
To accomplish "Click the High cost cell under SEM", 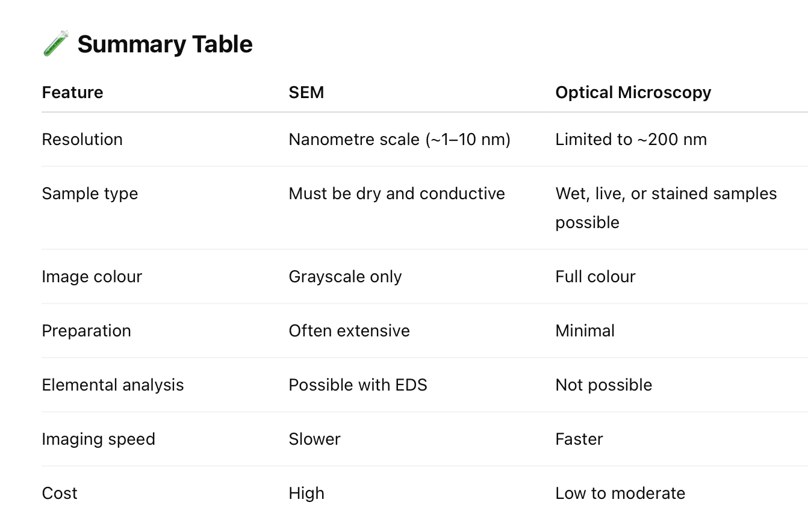I will (306, 493).
